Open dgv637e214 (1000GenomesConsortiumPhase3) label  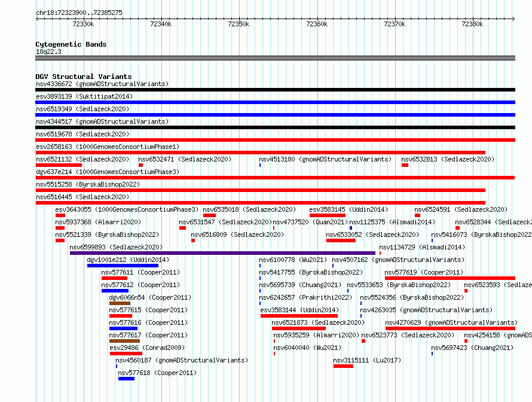(x=108, y=172)
